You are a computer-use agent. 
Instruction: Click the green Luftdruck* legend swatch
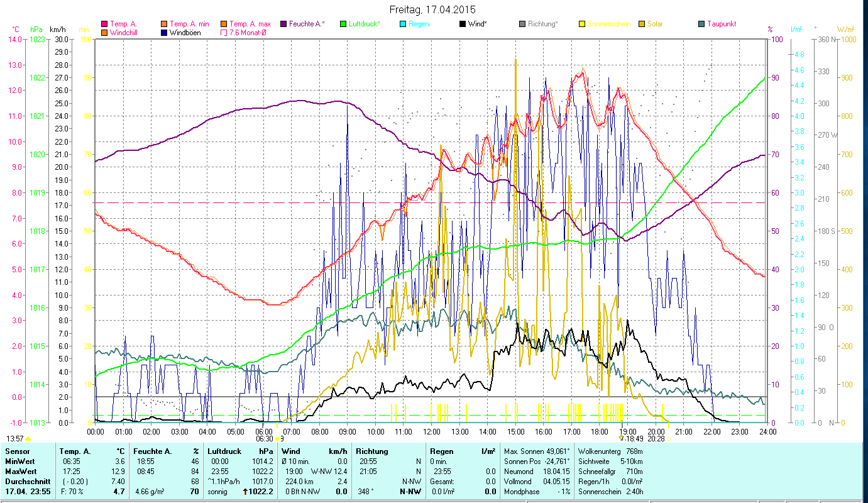click(x=343, y=25)
